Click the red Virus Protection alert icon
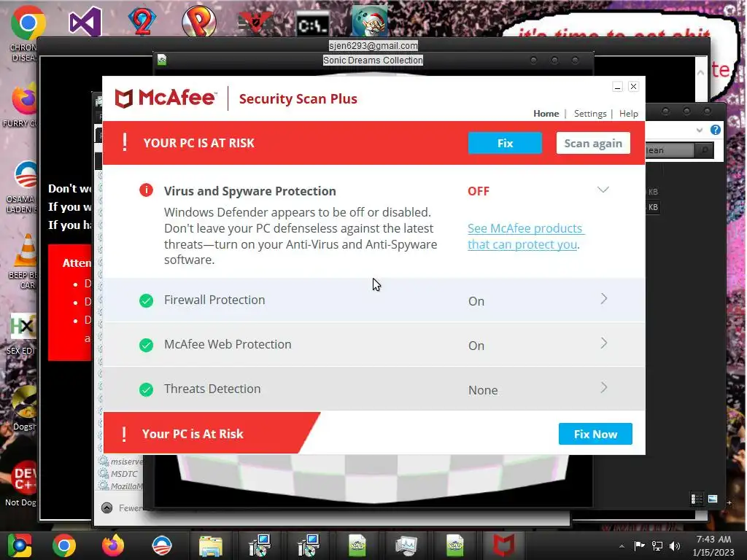Image resolution: width=747 pixels, height=560 pixels. (146, 190)
